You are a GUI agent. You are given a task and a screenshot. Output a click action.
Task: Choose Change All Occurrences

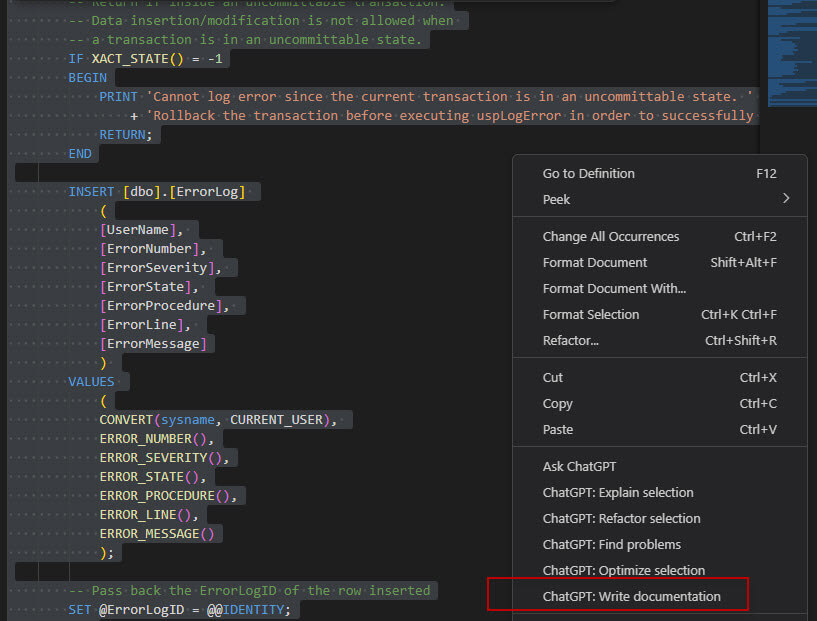610,236
